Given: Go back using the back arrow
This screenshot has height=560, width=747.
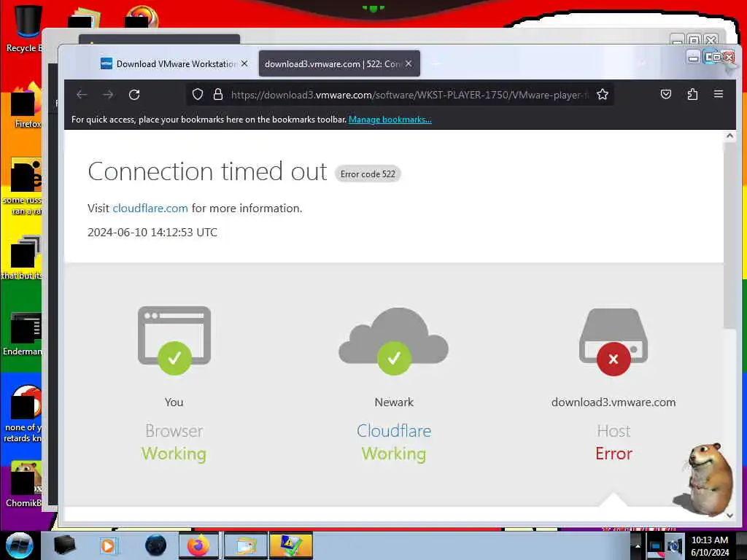Looking at the screenshot, I should coord(82,95).
